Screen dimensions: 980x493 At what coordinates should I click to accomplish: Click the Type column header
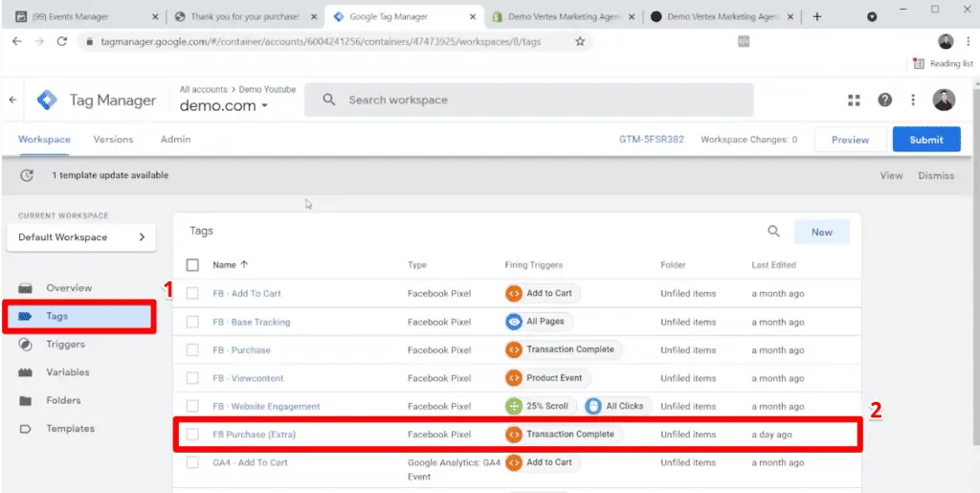point(417,265)
